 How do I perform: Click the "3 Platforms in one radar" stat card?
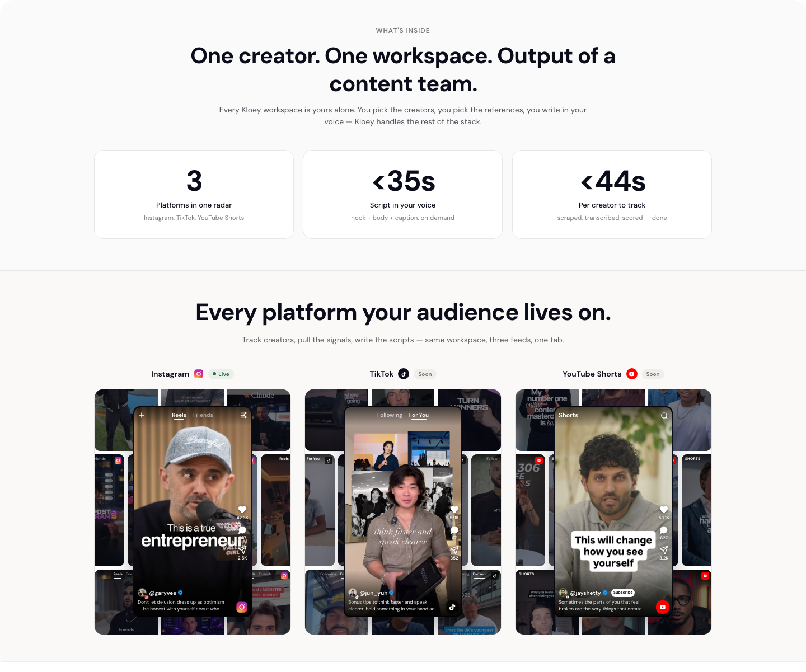pyautogui.click(x=194, y=194)
